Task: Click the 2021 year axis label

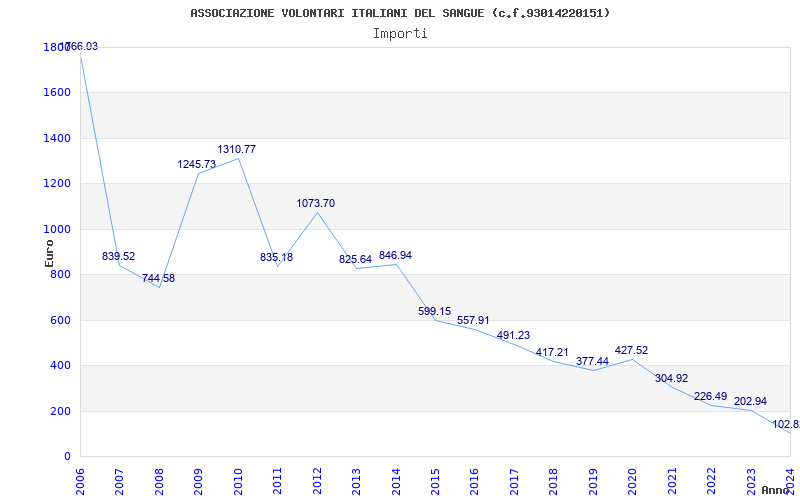Action: 672,480
